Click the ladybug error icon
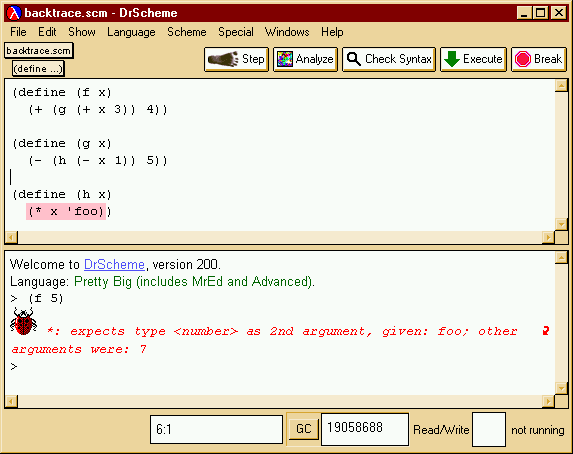 [23, 321]
